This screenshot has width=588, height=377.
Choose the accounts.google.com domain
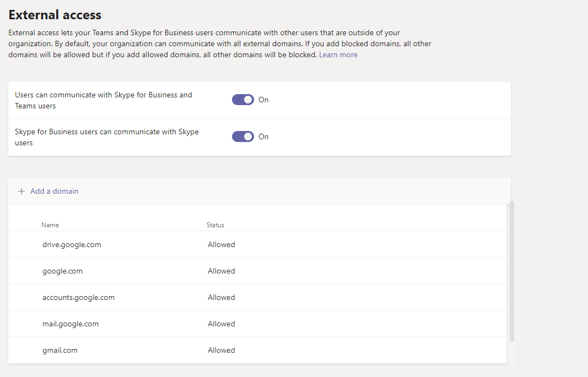point(78,297)
